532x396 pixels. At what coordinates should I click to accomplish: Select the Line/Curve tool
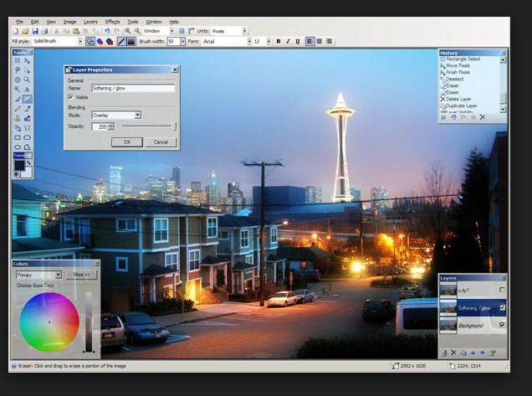27,128
